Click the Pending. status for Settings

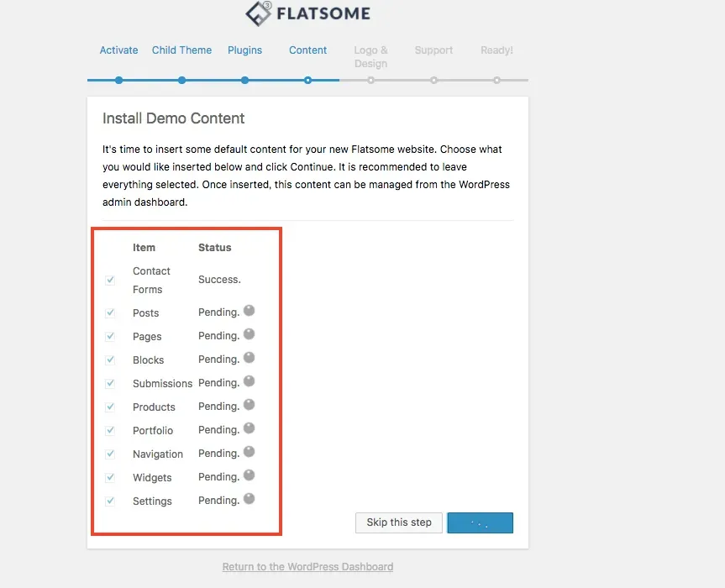point(218,501)
